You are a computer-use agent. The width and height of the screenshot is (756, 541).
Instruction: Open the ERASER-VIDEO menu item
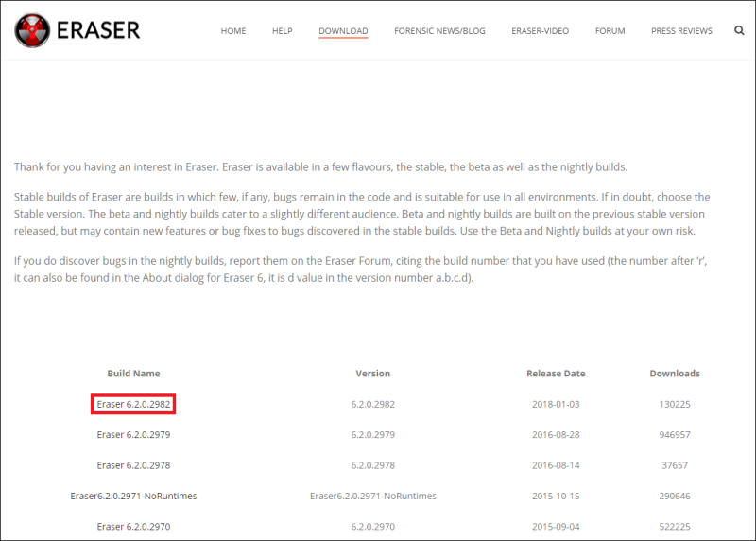click(540, 31)
